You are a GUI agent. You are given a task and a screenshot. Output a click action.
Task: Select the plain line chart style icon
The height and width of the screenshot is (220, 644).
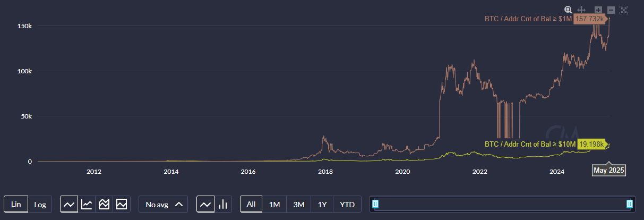pos(69,204)
